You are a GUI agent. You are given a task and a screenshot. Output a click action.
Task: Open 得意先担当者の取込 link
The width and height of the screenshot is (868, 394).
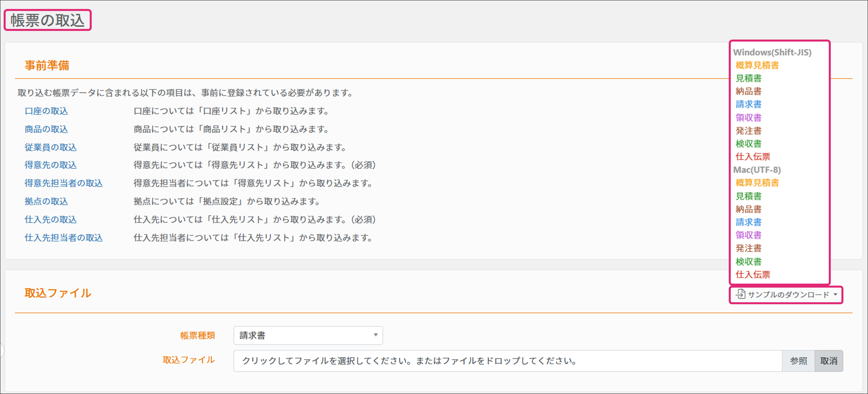[63, 183]
